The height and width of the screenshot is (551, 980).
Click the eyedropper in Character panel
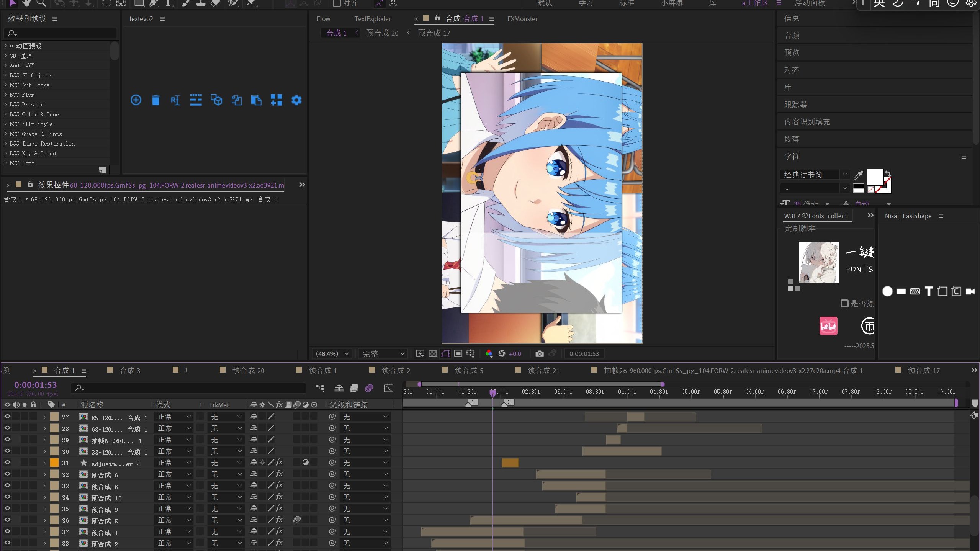[x=858, y=175]
